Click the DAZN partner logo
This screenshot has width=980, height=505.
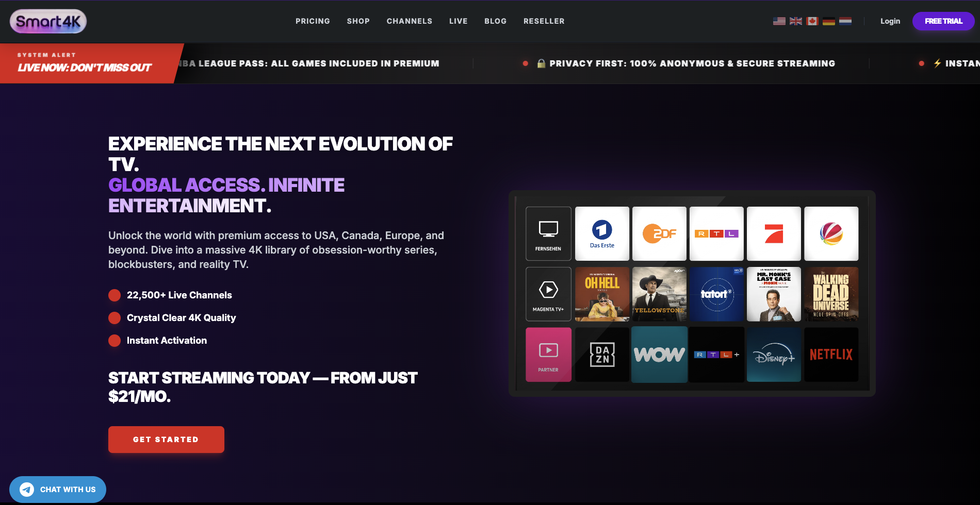pos(602,355)
